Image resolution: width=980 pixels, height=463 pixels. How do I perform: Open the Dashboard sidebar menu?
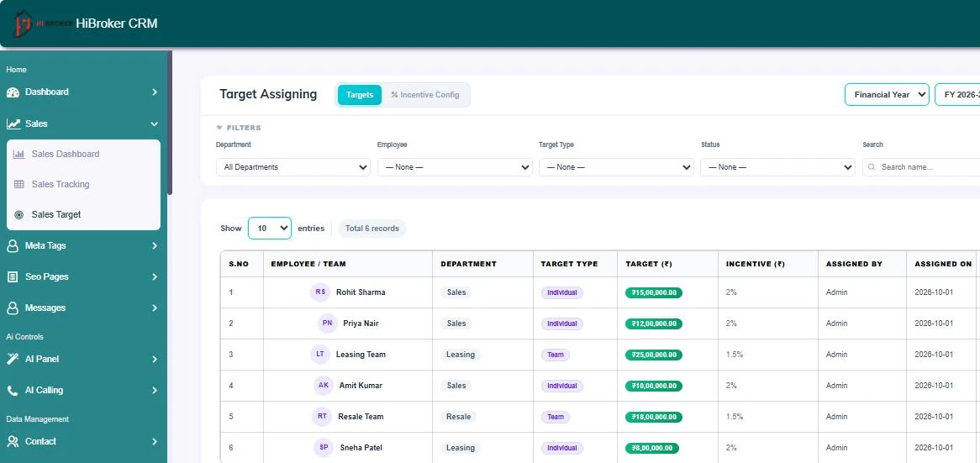click(82, 92)
